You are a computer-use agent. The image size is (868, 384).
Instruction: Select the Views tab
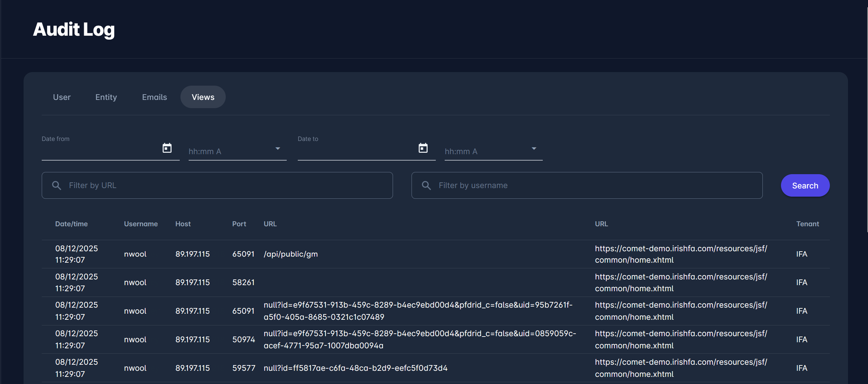[x=203, y=97]
